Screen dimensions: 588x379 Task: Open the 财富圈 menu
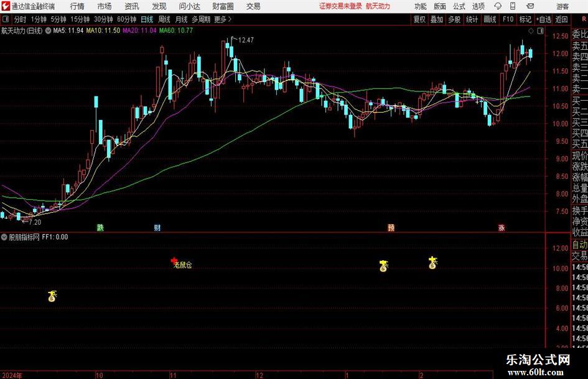click(223, 6)
